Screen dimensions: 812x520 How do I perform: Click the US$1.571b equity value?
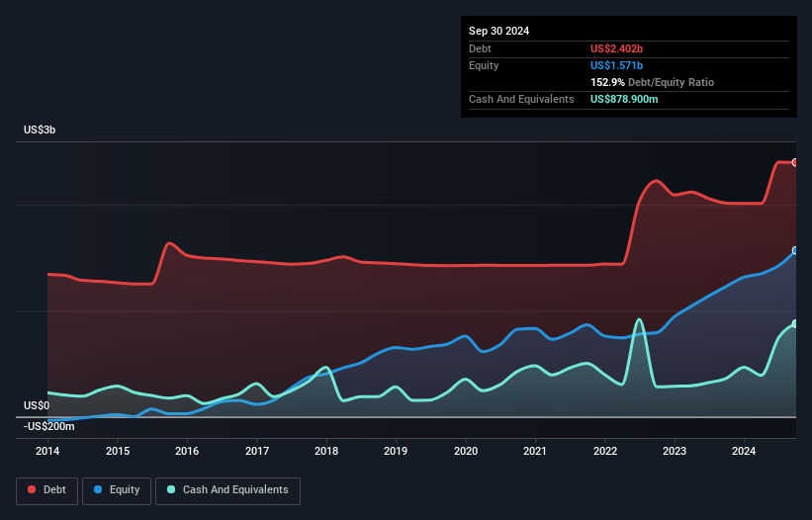616,65
